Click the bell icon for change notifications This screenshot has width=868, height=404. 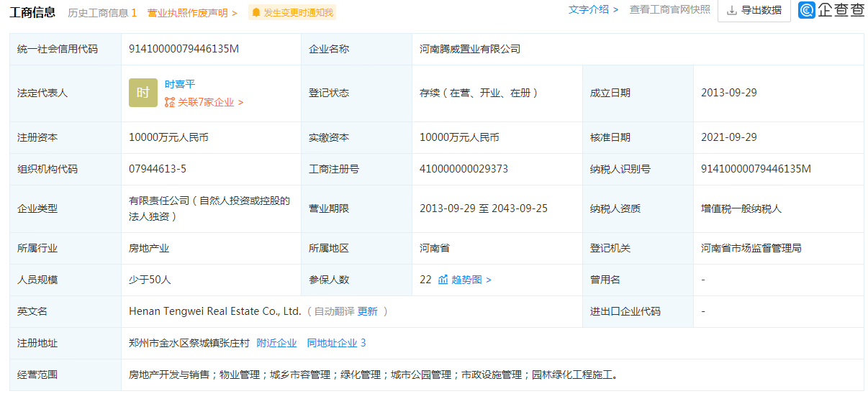[x=256, y=13]
